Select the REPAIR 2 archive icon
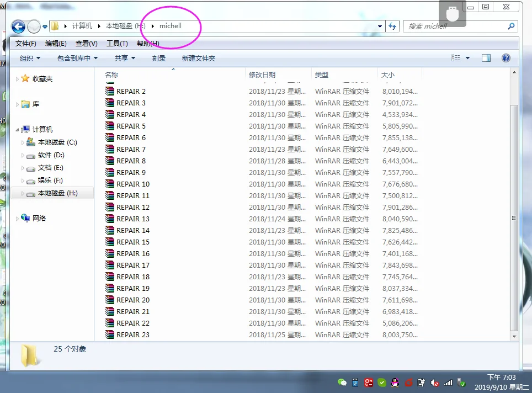The height and width of the screenshot is (393, 532). pos(110,91)
